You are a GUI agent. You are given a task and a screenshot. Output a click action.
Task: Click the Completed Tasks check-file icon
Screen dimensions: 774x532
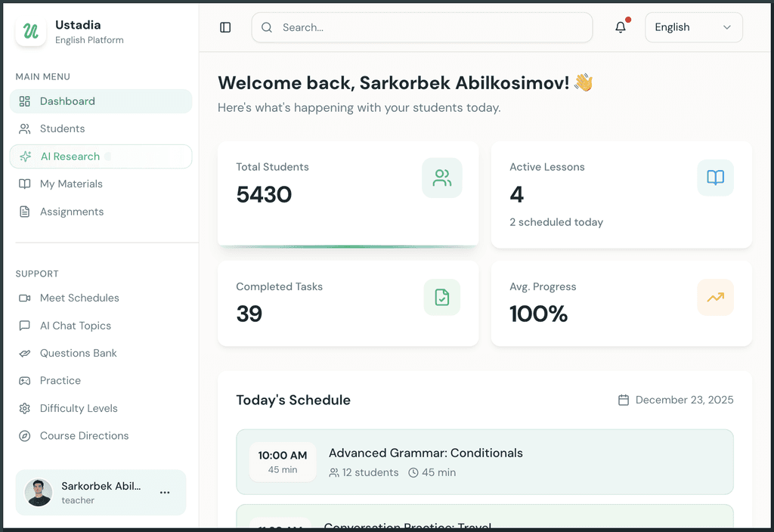click(x=441, y=297)
